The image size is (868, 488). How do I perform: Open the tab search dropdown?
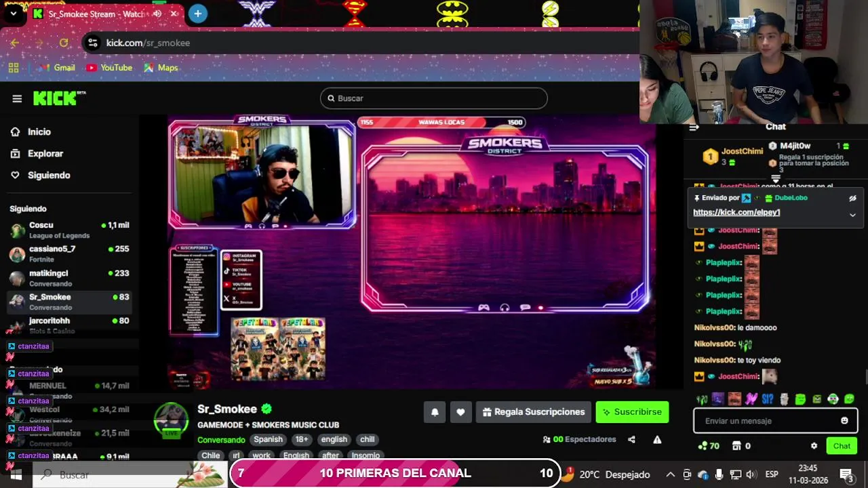(x=13, y=14)
